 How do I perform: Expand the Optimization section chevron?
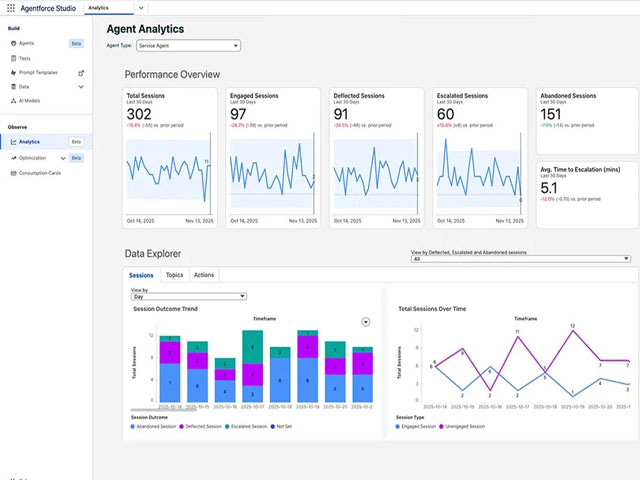click(63, 158)
